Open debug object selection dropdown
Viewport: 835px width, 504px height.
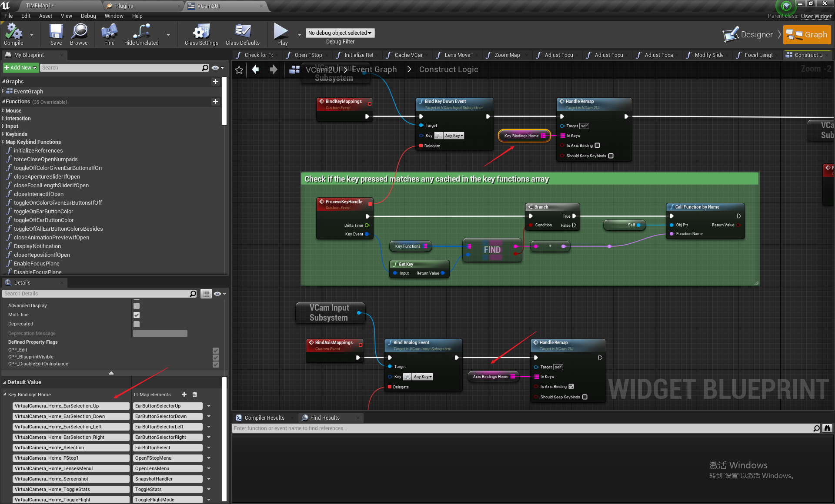pyautogui.click(x=340, y=33)
